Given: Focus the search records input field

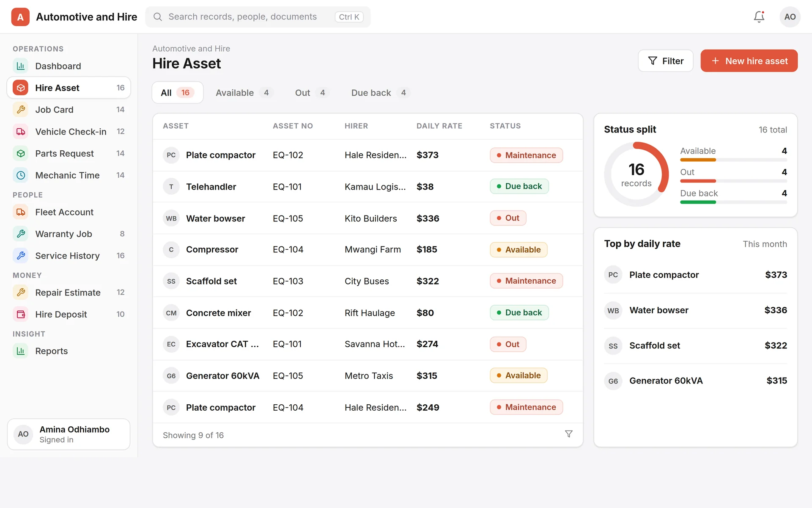Looking at the screenshot, I should 258,17.
